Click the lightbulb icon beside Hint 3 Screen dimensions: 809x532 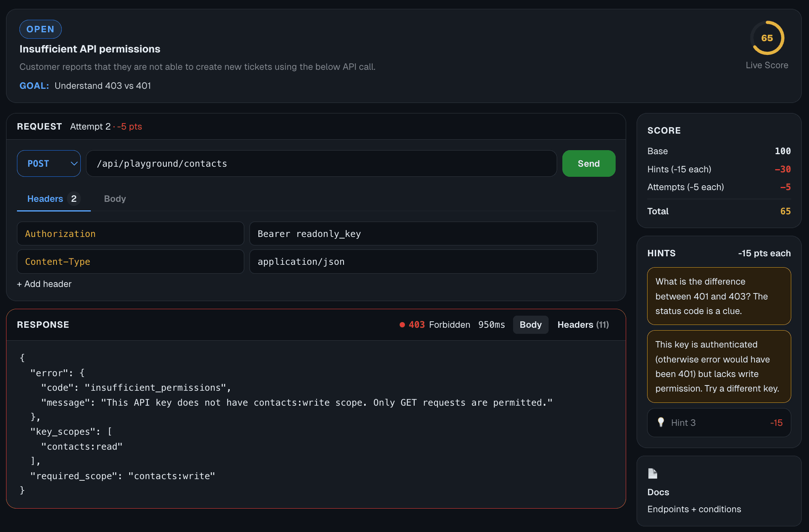[x=661, y=422]
